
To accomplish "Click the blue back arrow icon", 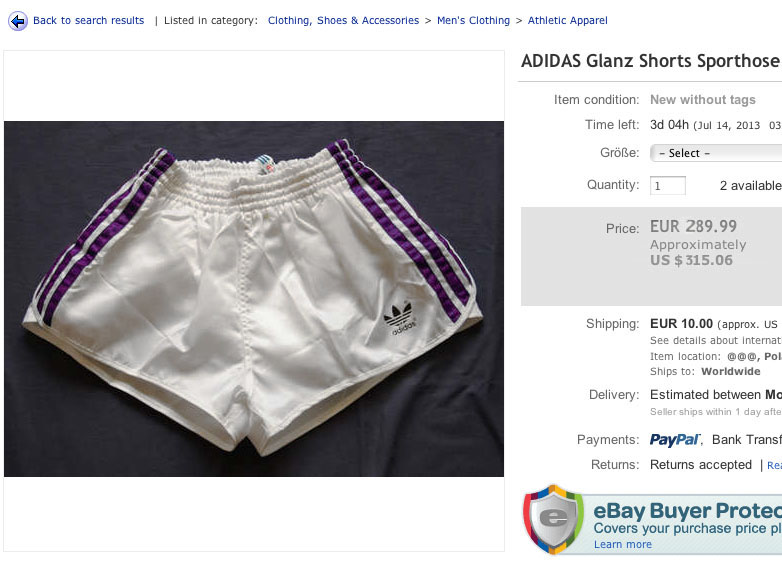I will pos(18,21).
